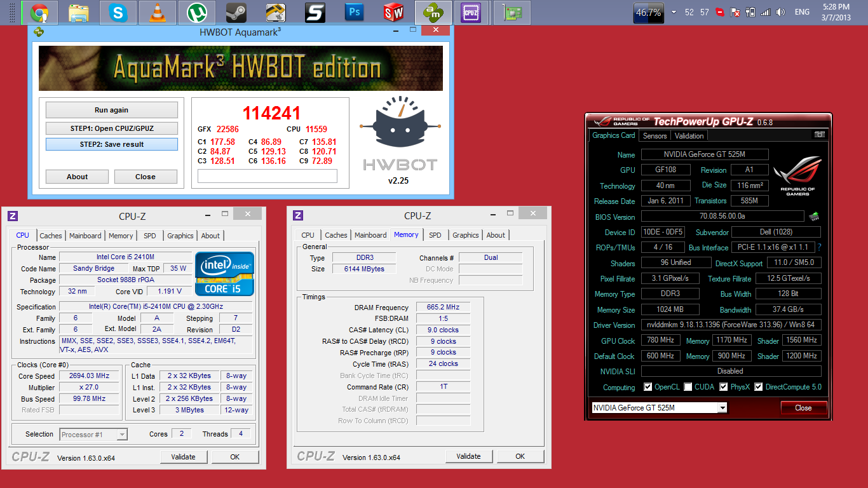868x488 pixels.
Task: Show hidden tray icons arrow
Action: coord(674,12)
